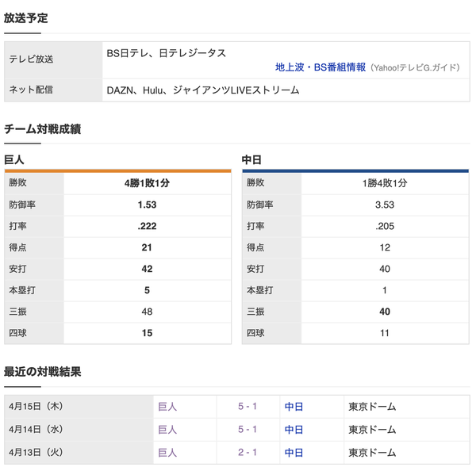The width and height of the screenshot is (476, 467).
Task: Open the 地上波・BS番組情報 link
Action: [x=321, y=67]
